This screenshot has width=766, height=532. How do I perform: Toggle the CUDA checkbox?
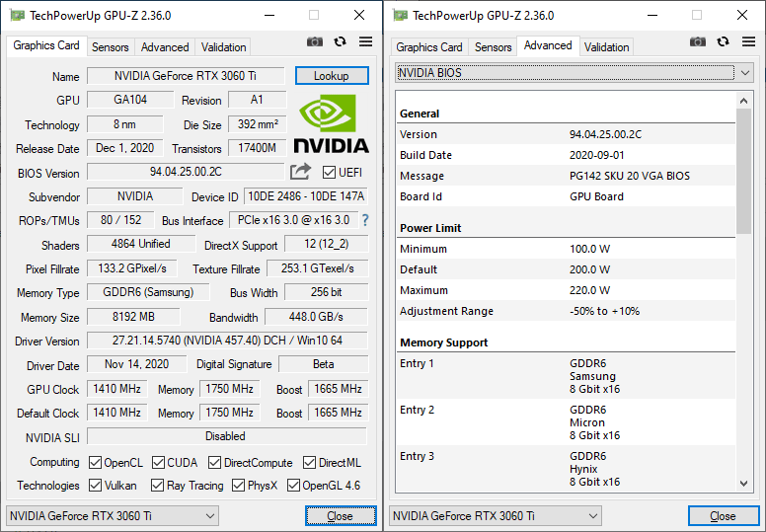(158, 463)
